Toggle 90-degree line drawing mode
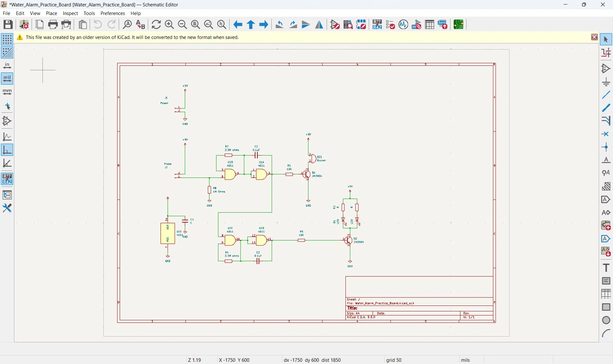Image resolution: width=613 pixels, height=364 pixels. (x=7, y=150)
